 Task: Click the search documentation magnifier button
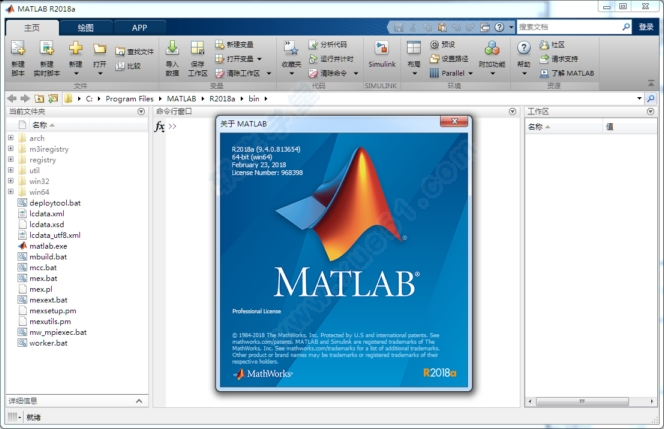pyautogui.click(x=626, y=27)
